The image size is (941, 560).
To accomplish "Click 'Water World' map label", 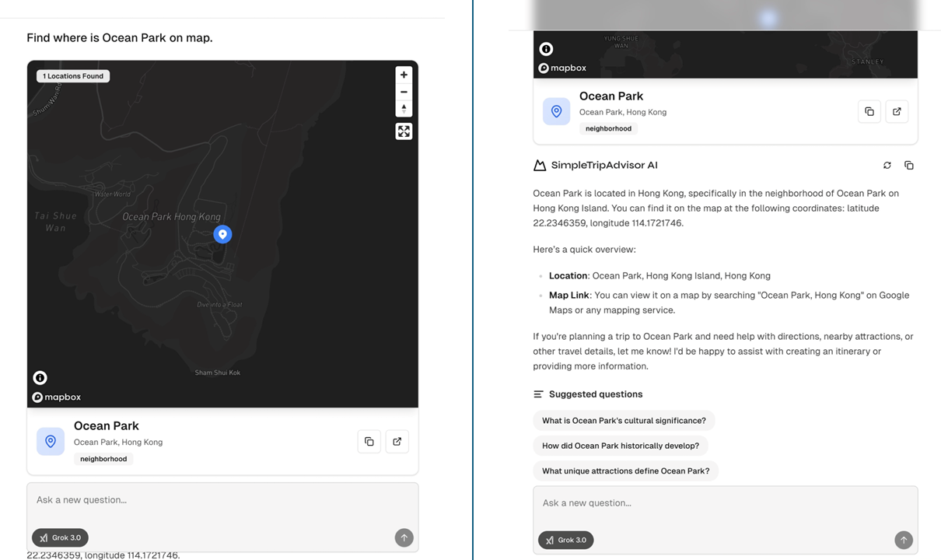I will (x=112, y=194).
